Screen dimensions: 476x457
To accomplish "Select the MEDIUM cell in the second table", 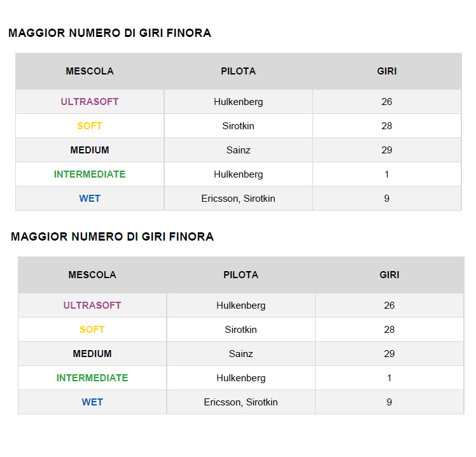I will (x=92, y=354).
